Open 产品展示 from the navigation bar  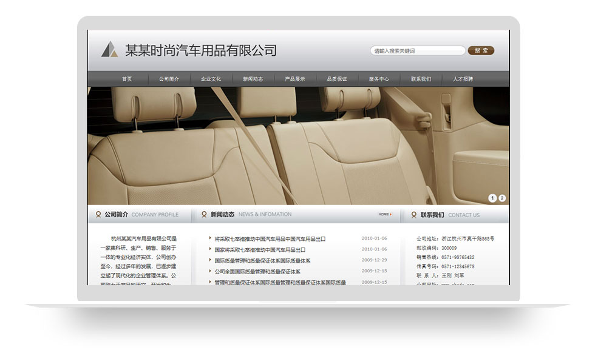coord(295,79)
